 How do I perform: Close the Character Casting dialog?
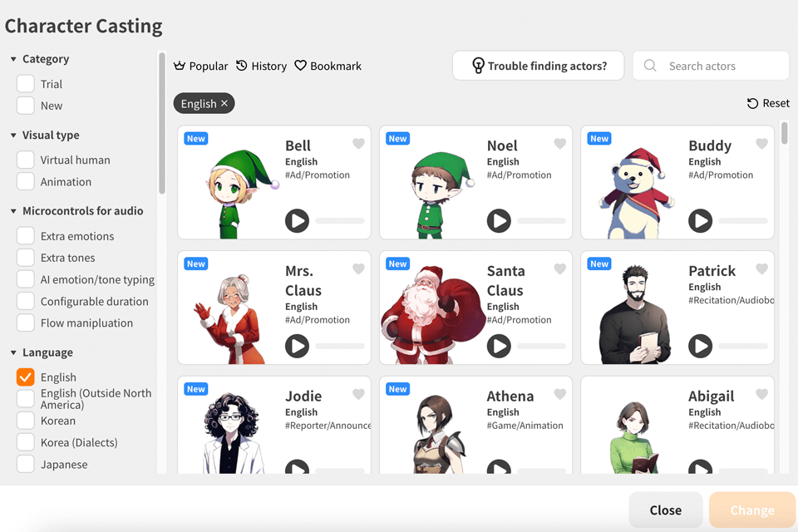click(x=666, y=510)
